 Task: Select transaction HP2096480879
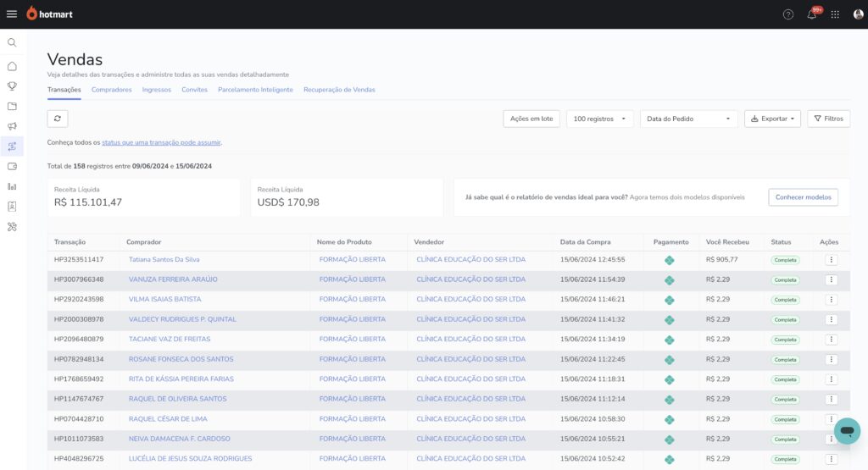pos(79,339)
